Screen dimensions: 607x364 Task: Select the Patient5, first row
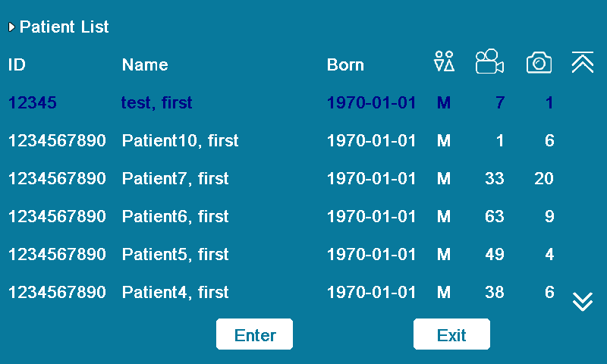tap(175, 254)
